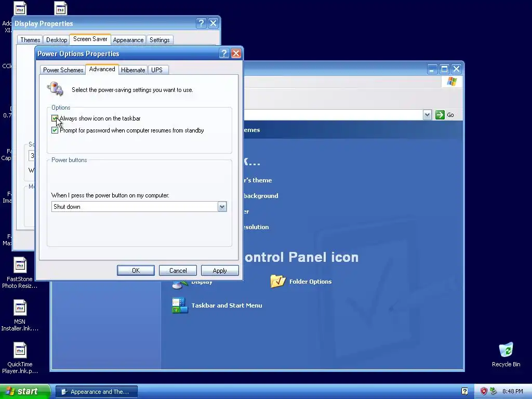The width and height of the screenshot is (532, 399).
Task: Click the 8:48 PM system clock
Action: (x=513, y=392)
